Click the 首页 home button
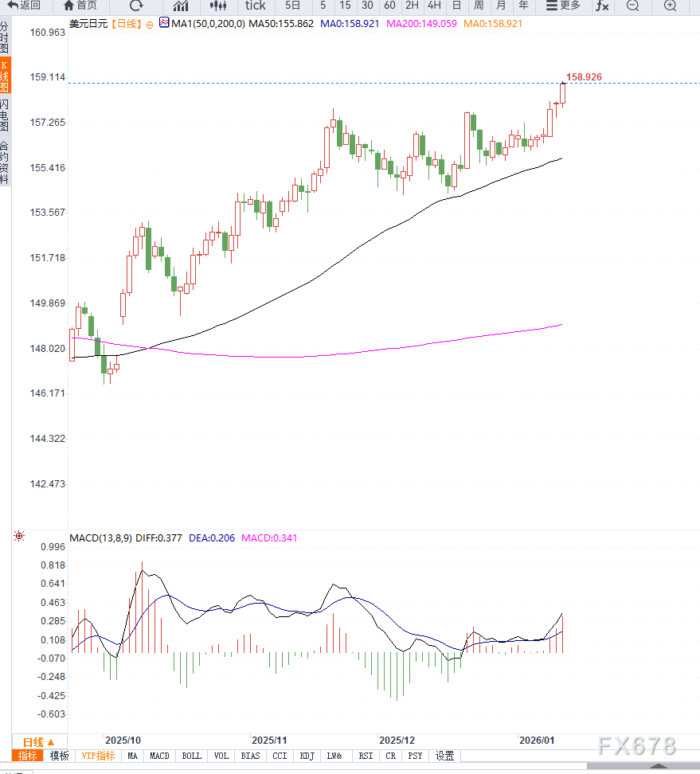The width and height of the screenshot is (700, 774). 80,6
